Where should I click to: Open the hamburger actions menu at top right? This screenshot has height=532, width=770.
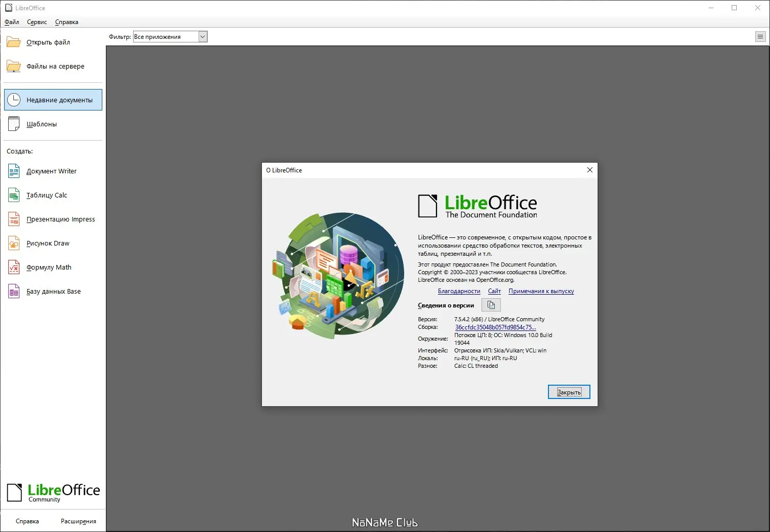coord(760,36)
